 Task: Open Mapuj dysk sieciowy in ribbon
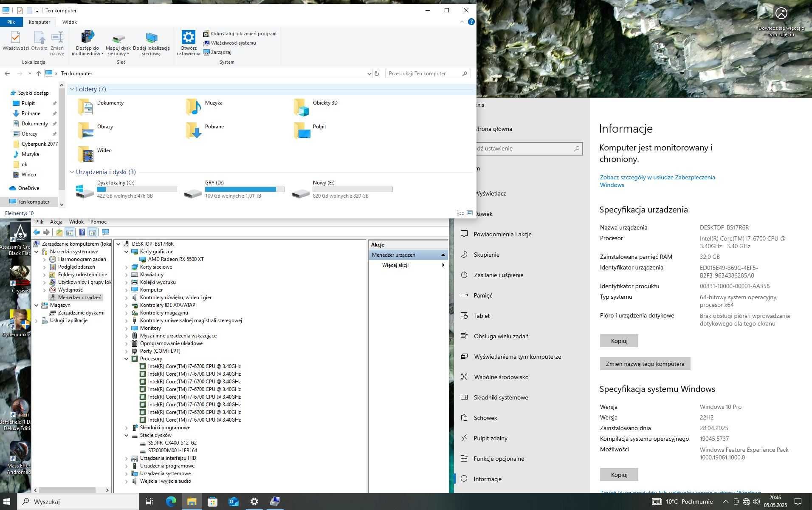click(x=118, y=43)
